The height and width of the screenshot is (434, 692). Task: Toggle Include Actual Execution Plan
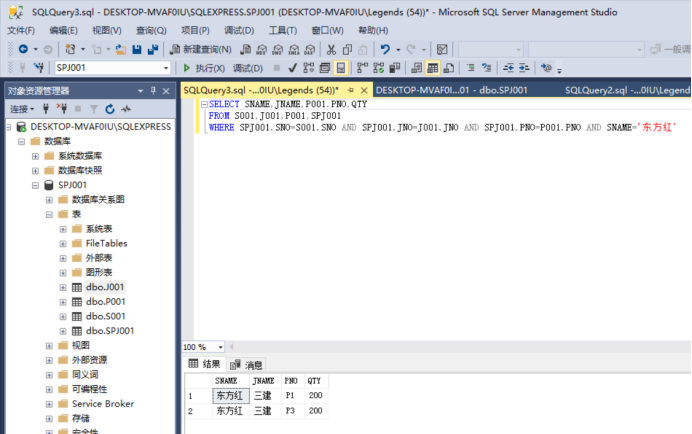tap(362, 68)
